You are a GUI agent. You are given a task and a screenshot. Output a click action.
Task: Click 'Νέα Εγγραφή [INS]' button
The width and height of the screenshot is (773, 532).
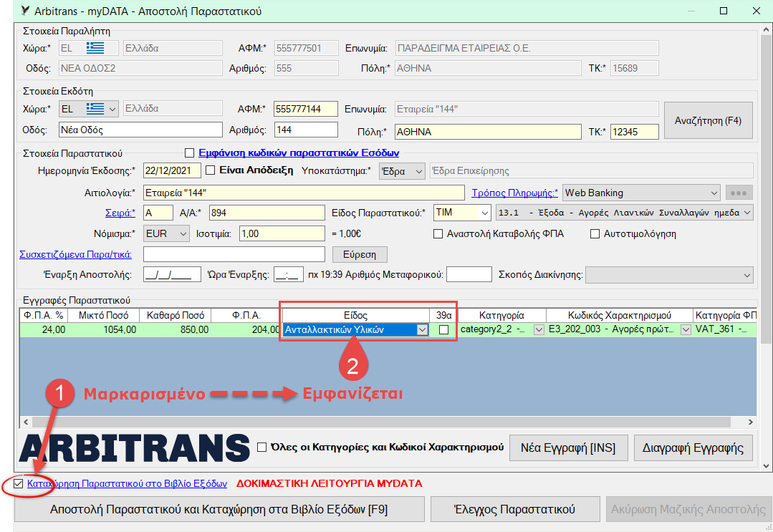click(568, 448)
